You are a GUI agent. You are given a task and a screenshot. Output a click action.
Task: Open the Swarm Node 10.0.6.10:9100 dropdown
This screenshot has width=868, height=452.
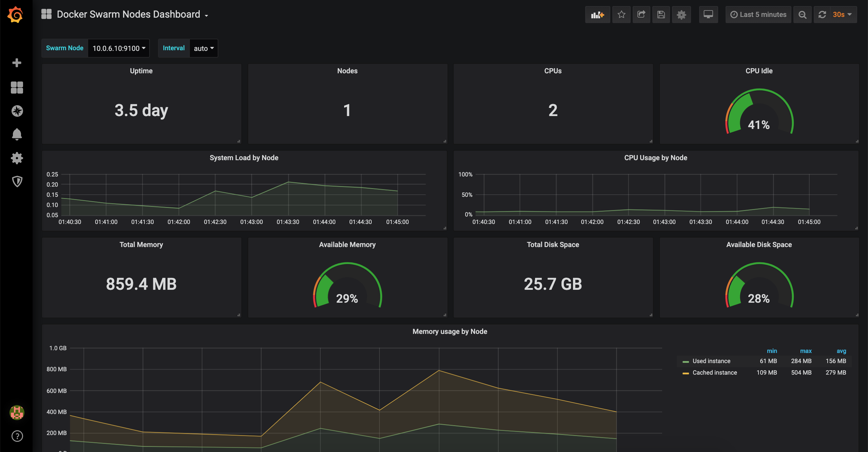119,48
